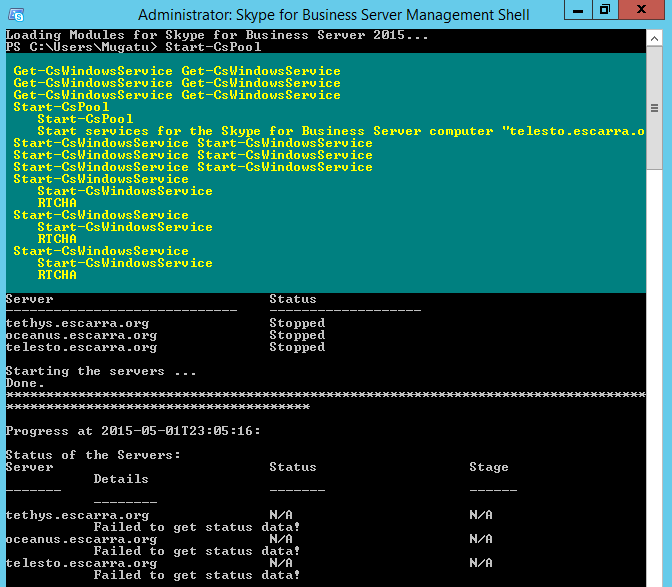Click the 'Progress at 2015-05-01T23:05:16:' line
The height and width of the screenshot is (587, 672).
[x=133, y=431]
